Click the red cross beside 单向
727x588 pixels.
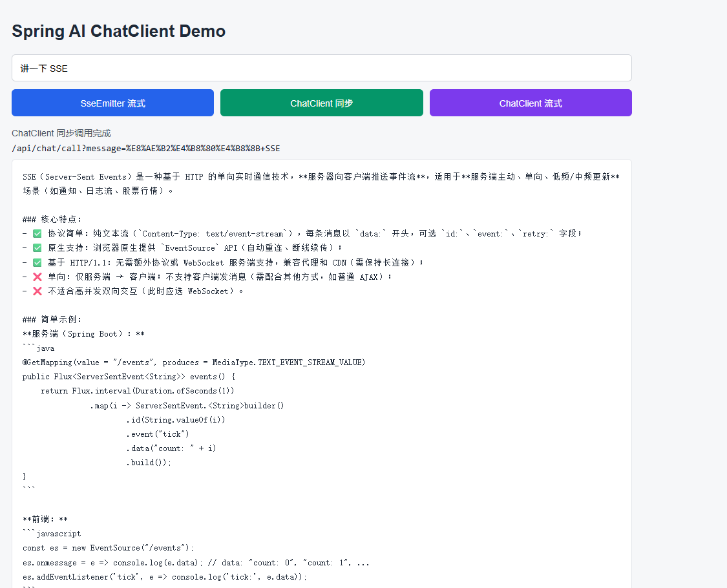pyautogui.click(x=37, y=277)
